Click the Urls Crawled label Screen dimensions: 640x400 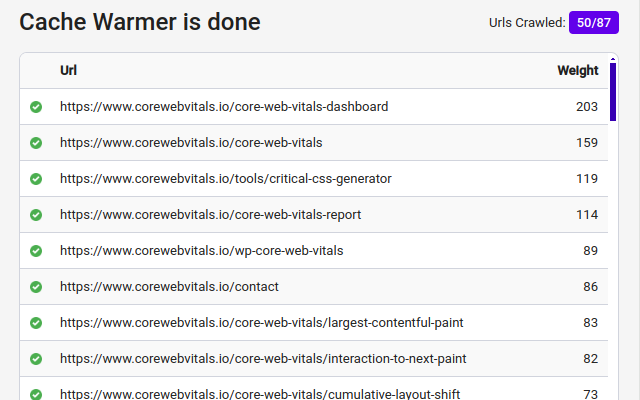coord(527,23)
